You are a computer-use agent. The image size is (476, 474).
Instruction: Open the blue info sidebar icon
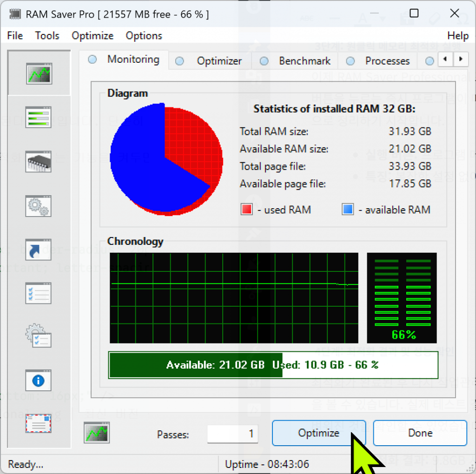38,380
